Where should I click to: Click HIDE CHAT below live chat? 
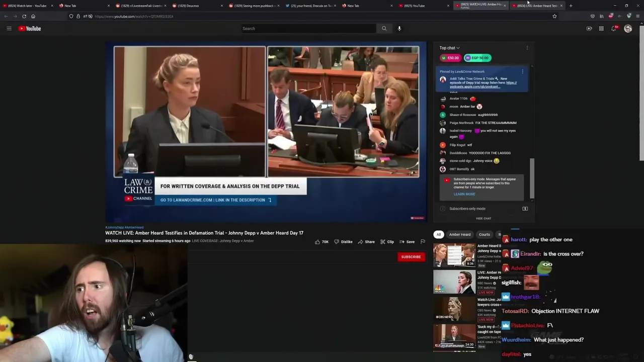484,218
